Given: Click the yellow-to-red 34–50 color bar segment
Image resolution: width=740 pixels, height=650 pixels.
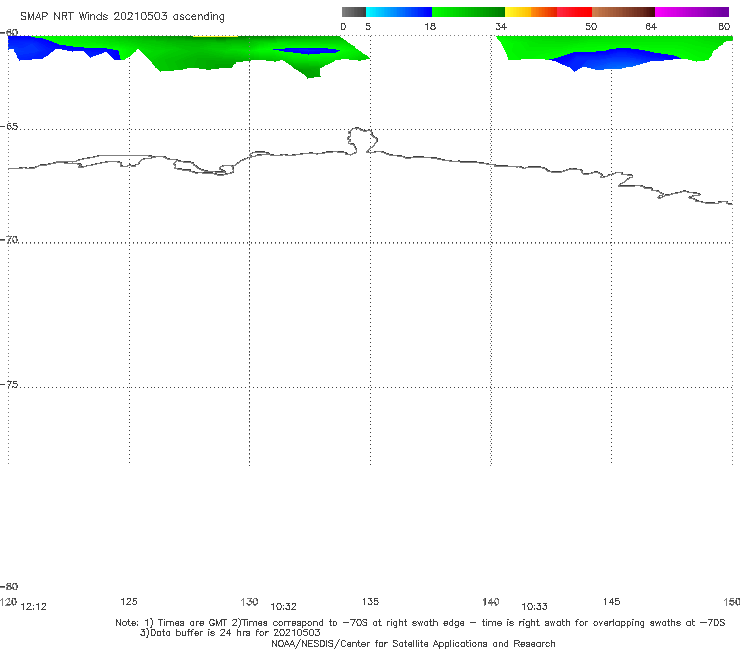Looking at the screenshot, I should click(548, 12).
